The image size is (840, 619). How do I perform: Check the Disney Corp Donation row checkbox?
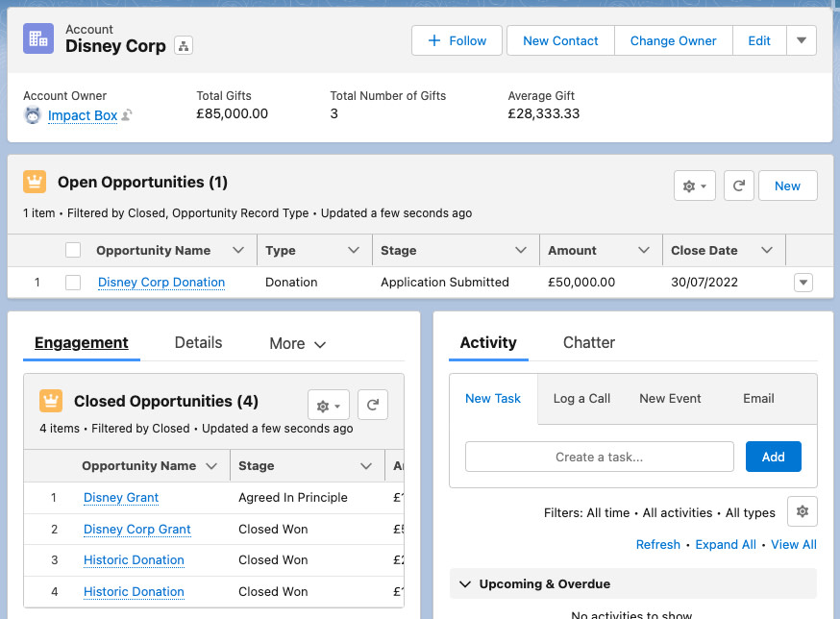[73, 283]
